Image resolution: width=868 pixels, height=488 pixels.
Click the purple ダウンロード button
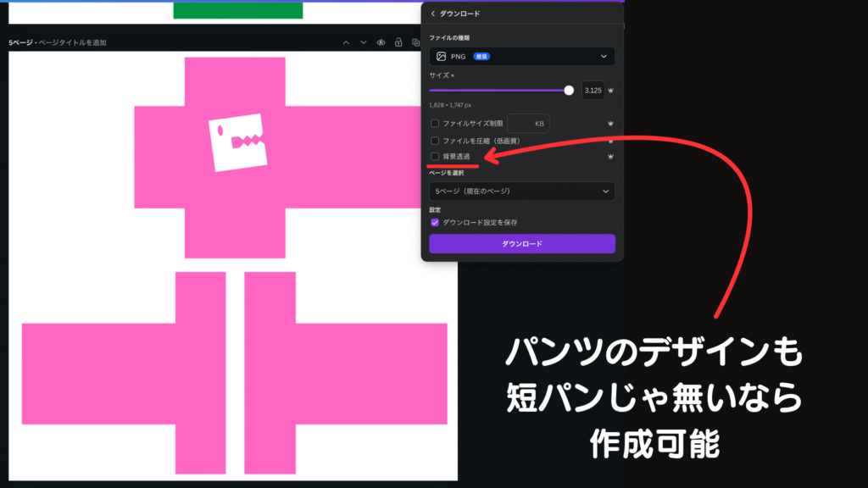click(x=521, y=244)
